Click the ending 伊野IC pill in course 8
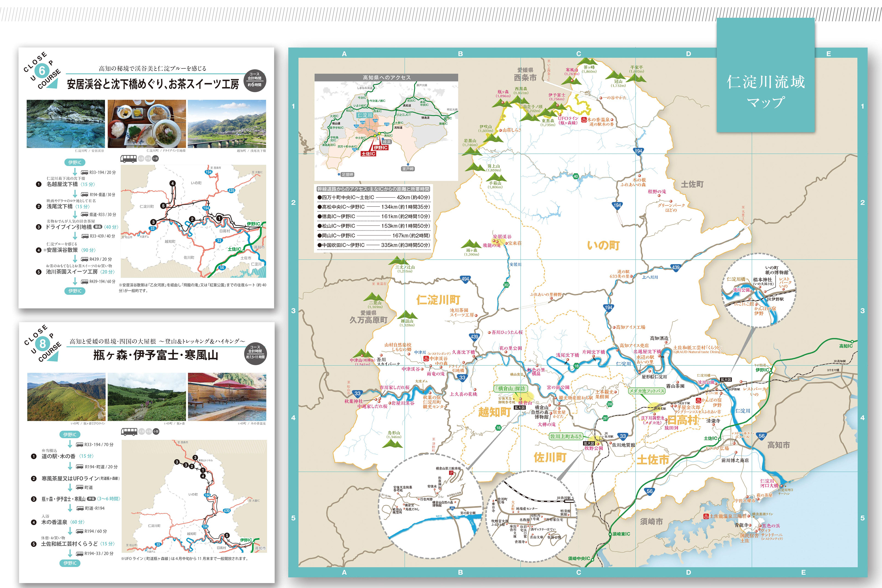Viewport: 882px width, 588px height. [x=70, y=563]
